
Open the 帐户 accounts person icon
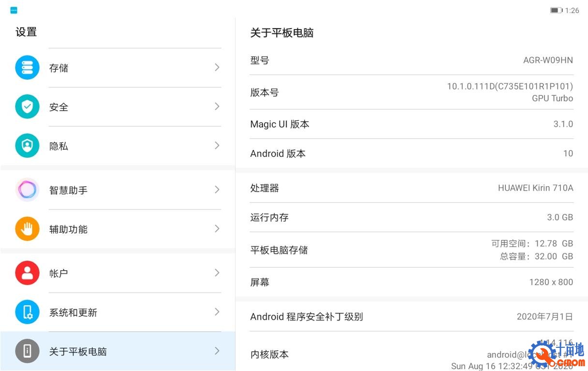click(x=27, y=273)
